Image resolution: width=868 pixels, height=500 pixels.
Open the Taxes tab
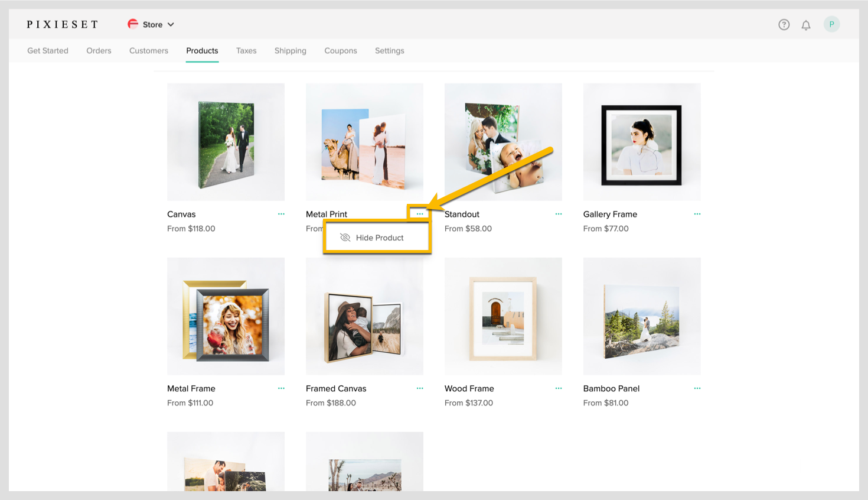tap(246, 51)
